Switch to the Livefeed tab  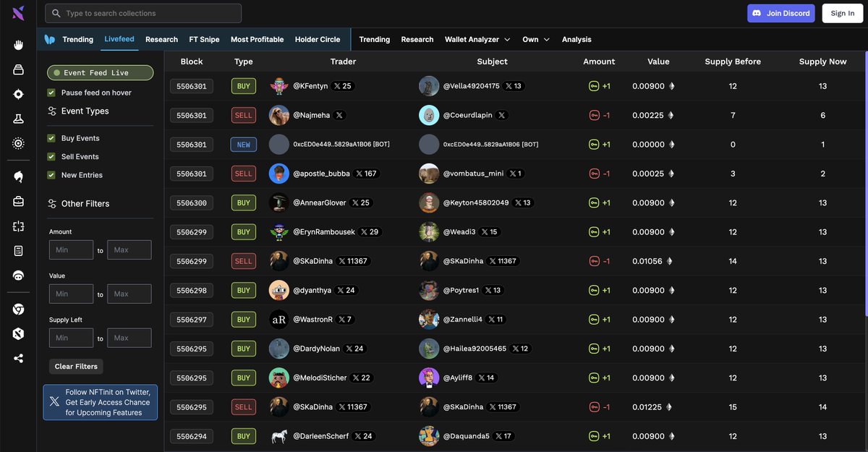119,39
